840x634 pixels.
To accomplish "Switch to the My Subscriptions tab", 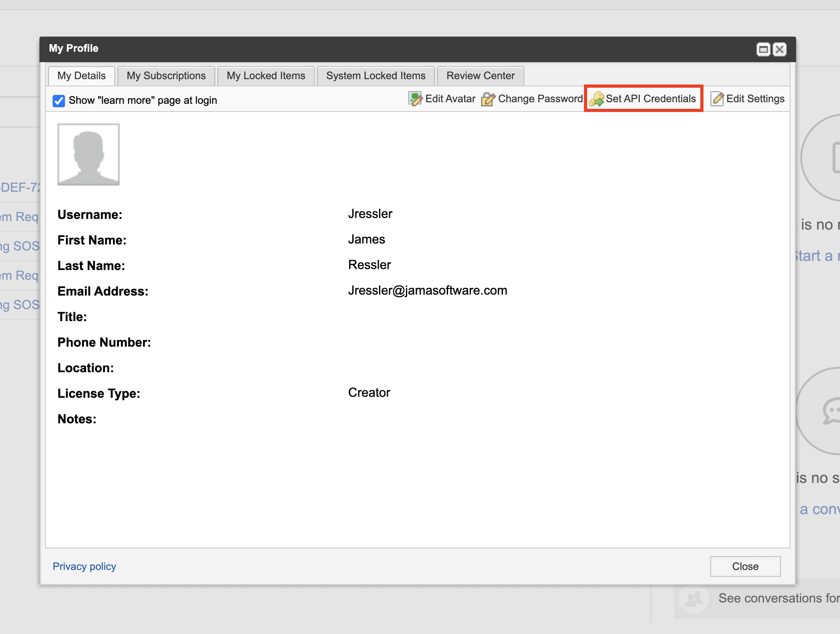I will coord(166,76).
